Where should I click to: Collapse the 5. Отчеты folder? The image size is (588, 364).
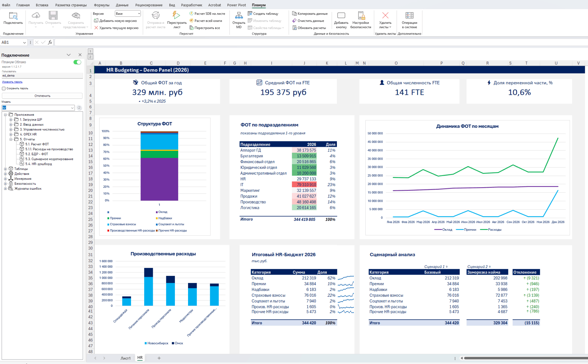11,139
